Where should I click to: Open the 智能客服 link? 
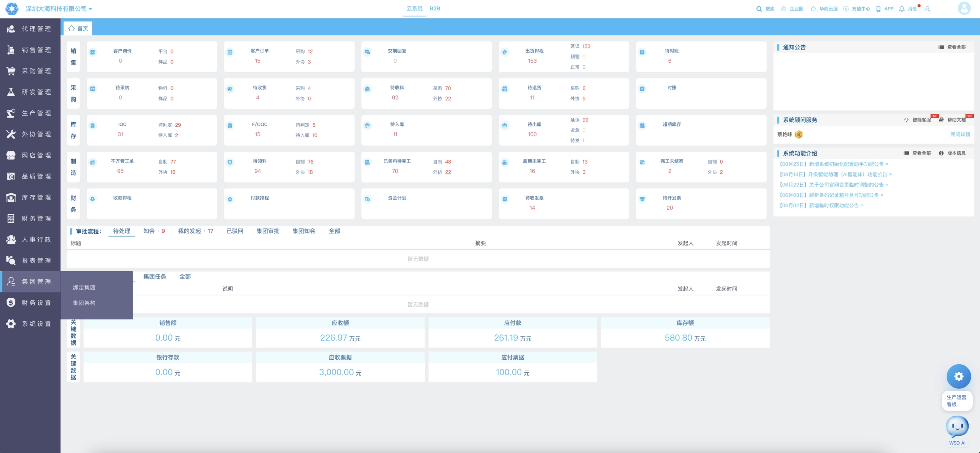(917, 120)
